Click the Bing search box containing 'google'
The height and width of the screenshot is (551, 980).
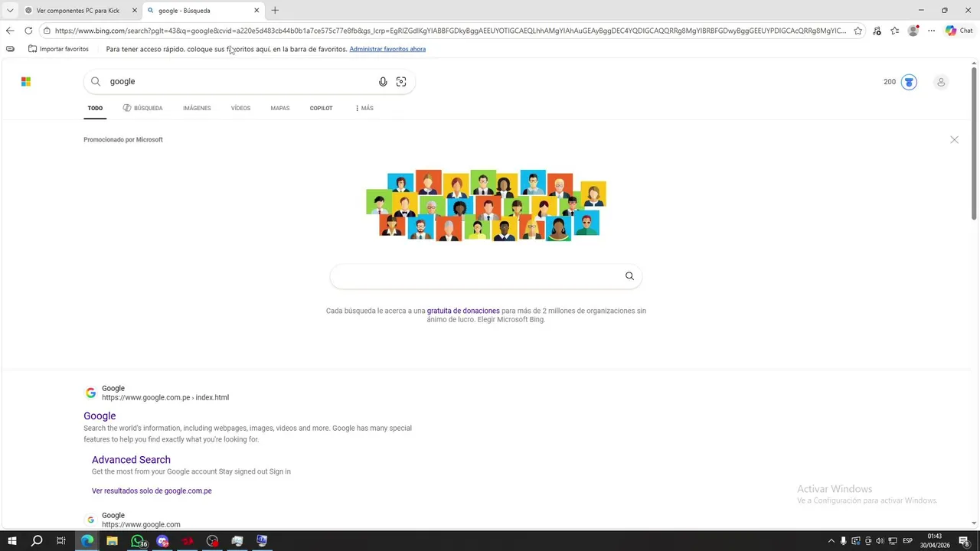[x=249, y=82]
